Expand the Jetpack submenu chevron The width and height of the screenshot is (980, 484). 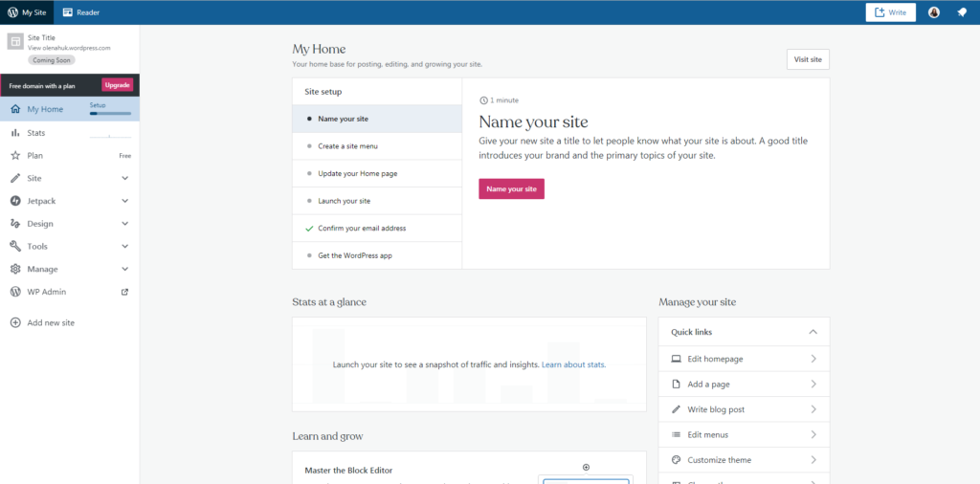(x=125, y=201)
